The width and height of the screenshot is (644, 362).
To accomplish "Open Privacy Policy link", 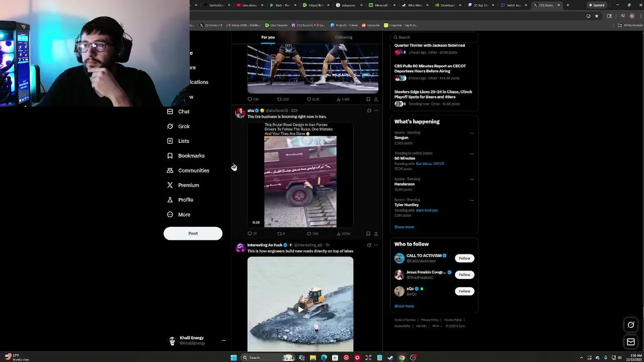I will point(430,320).
